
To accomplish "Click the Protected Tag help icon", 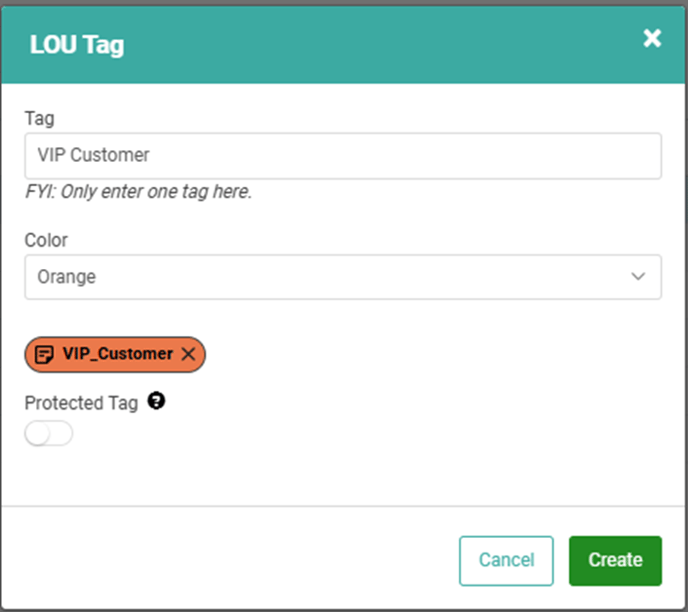I will (x=156, y=401).
